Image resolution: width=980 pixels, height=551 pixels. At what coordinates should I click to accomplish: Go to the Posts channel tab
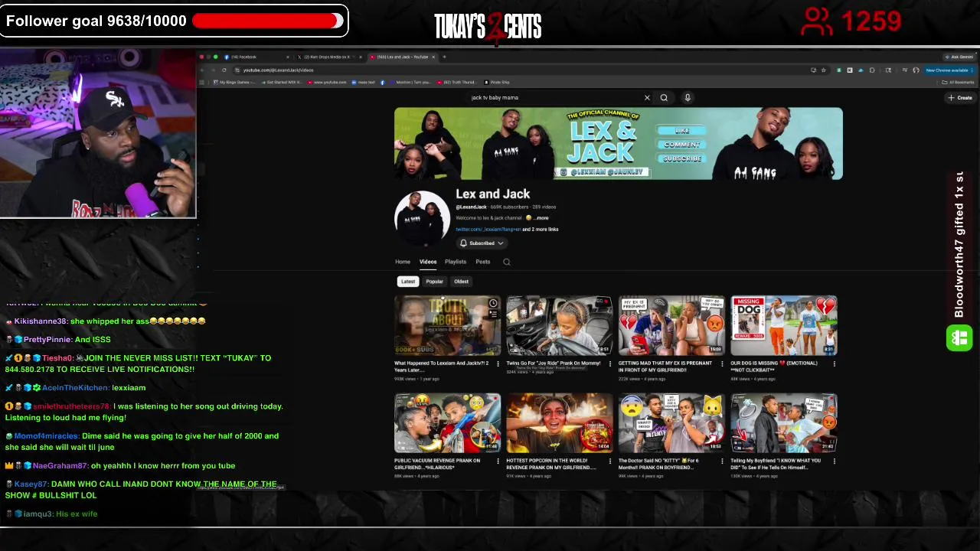[483, 262]
